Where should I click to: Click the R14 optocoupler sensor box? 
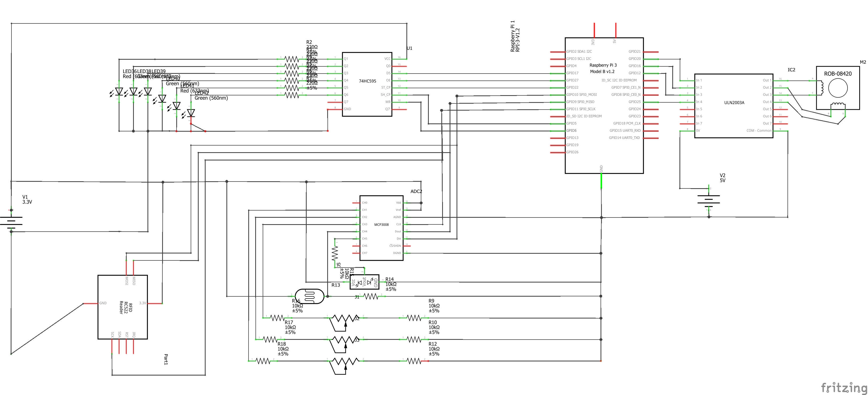point(365,282)
